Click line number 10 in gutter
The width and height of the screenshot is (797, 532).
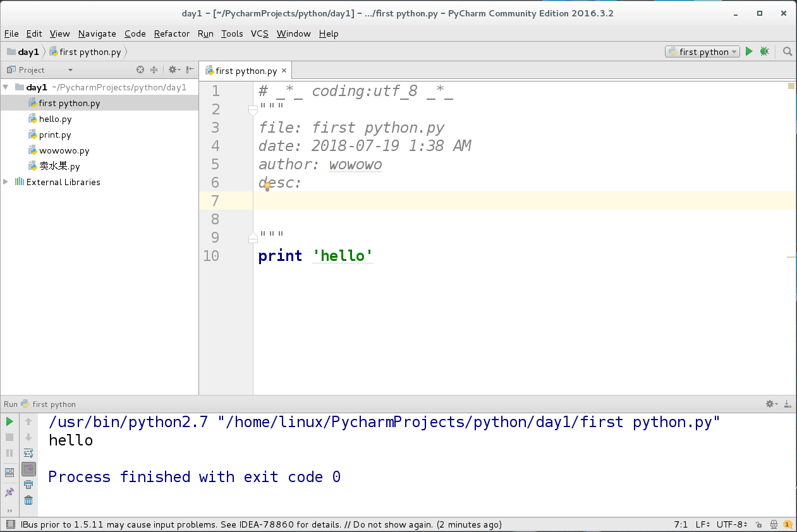pos(211,256)
